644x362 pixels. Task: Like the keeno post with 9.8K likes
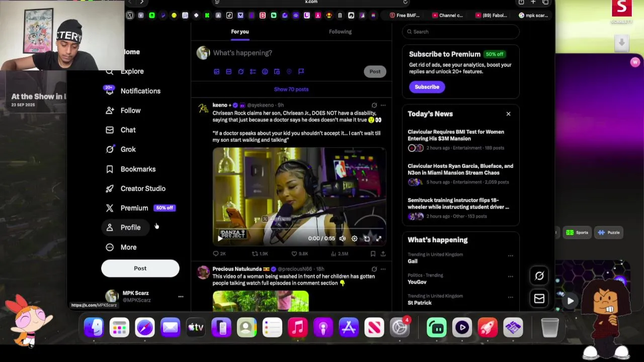pos(300,254)
